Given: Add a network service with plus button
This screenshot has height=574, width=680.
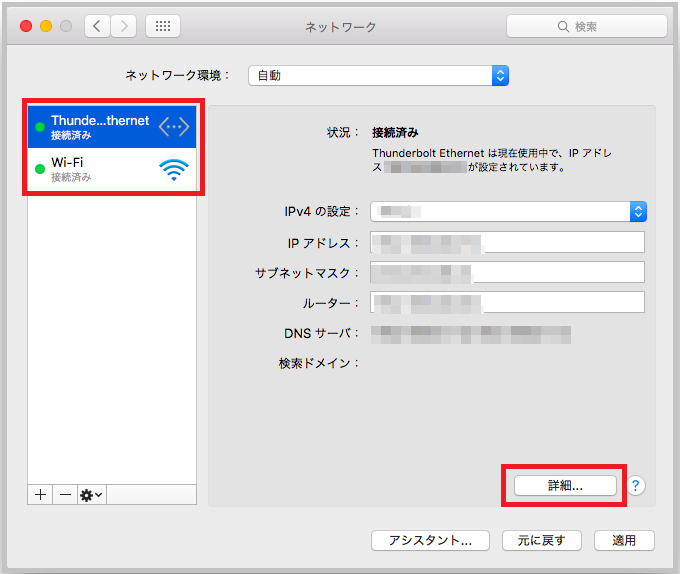Looking at the screenshot, I should click(x=41, y=495).
